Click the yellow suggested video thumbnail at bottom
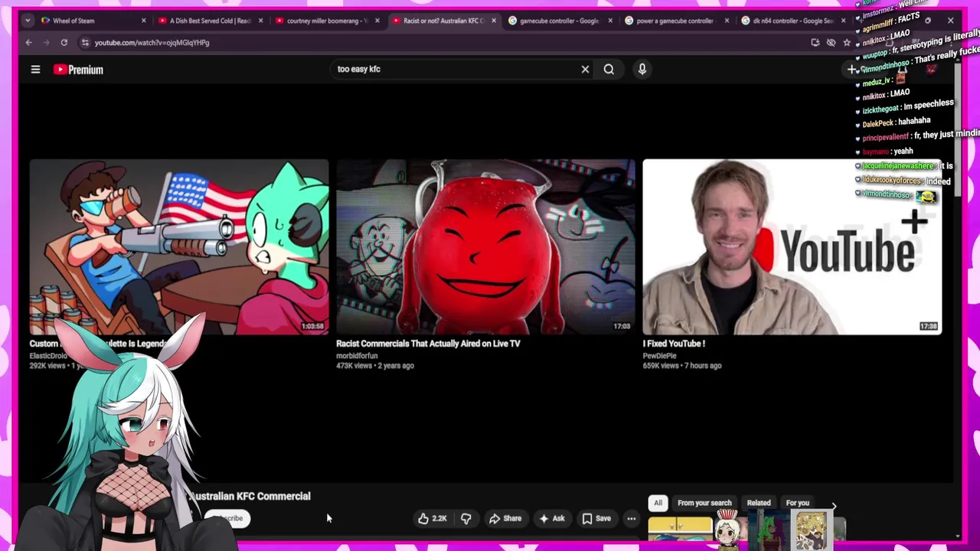The image size is (980, 551). point(680,529)
